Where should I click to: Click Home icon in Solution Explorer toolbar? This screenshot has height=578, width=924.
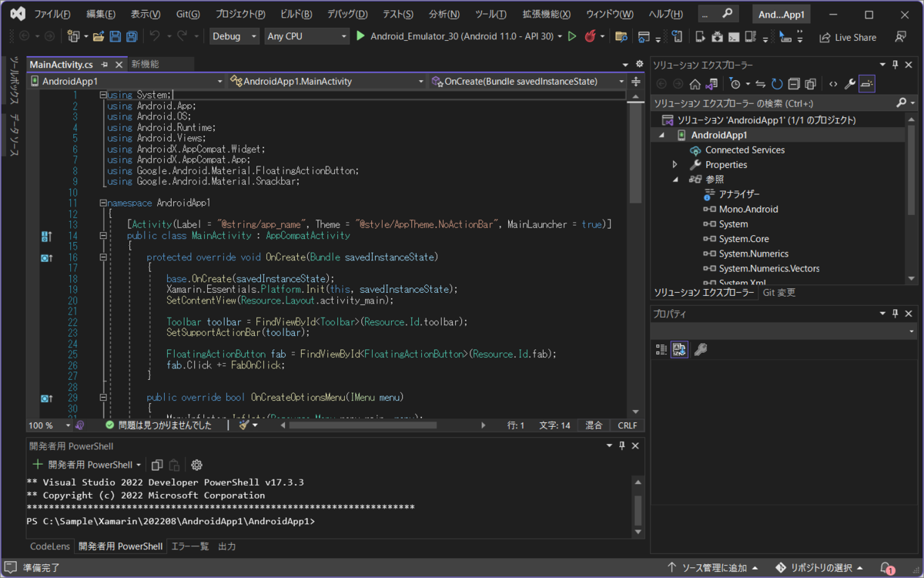695,84
